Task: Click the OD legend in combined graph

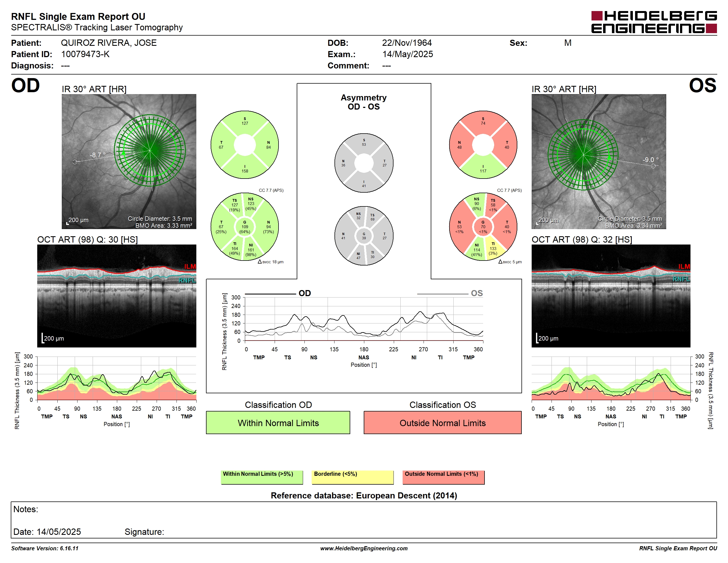Action: click(x=278, y=293)
